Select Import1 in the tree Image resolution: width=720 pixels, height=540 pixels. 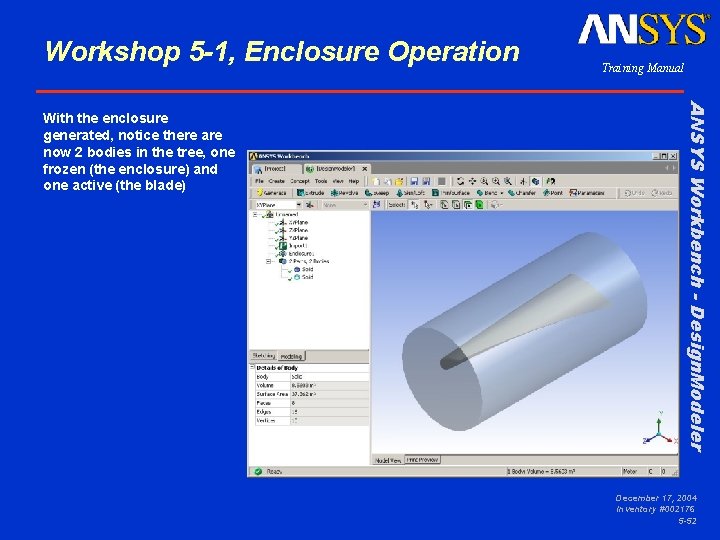pyautogui.click(x=298, y=246)
